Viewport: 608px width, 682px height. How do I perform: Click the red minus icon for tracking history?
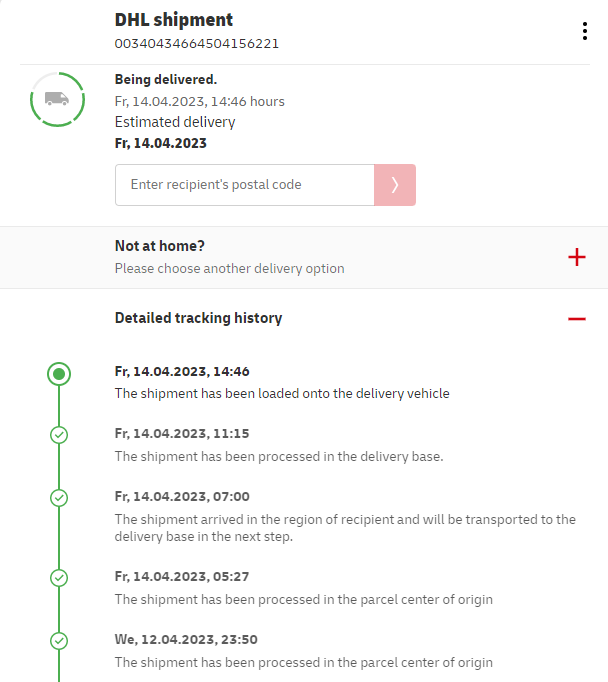click(577, 318)
